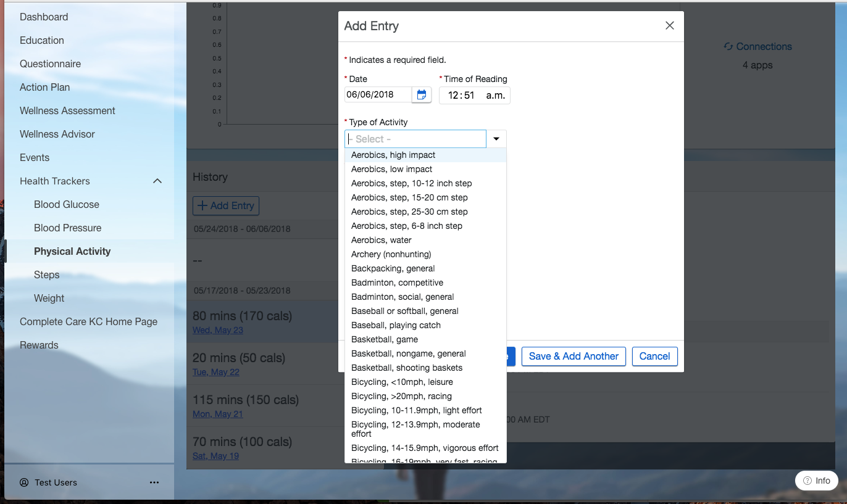Click the Time of Reading field
Image resolution: width=847 pixels, height=504 pixels.
[474, 95]
